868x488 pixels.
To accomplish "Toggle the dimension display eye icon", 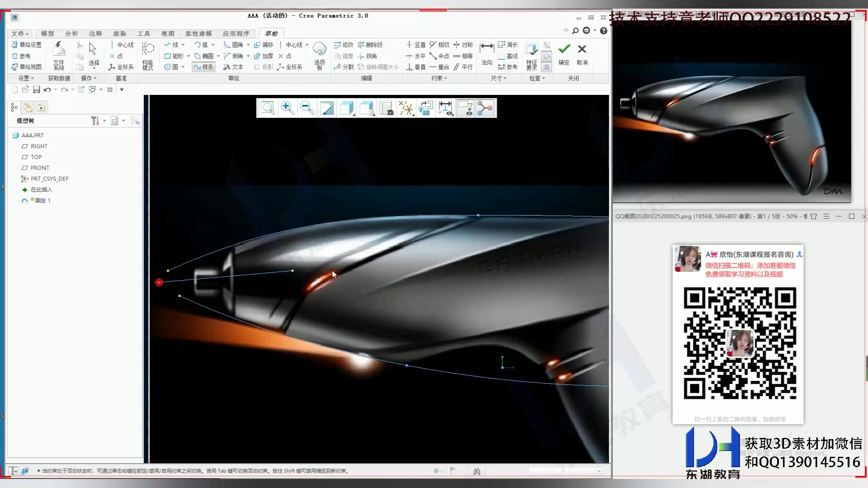I will point(445,108).
